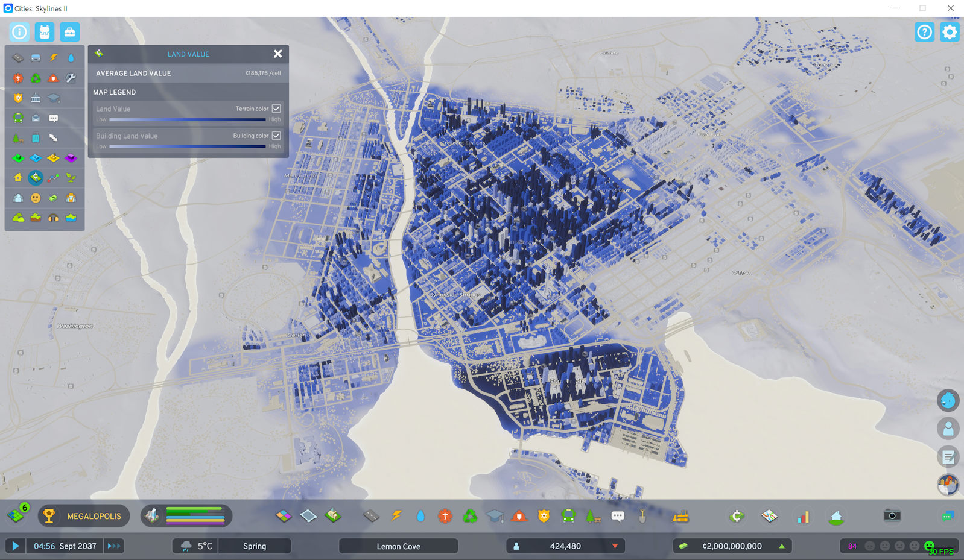Open the map tiles button with badge 6
Screen dimensions: 964x560
pos(17,515)
